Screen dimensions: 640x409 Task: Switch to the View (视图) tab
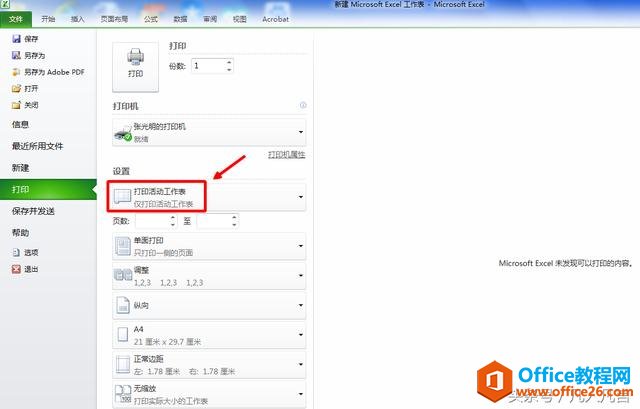[x=240, y=19]
